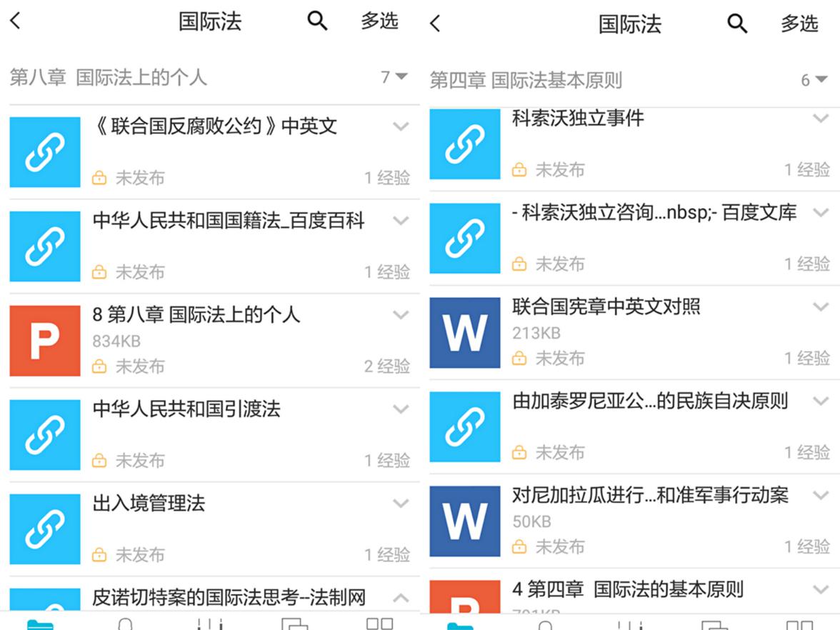Screen dimensions: 840x630
Task: Tap the Word icon for 对尼加拉瓜进行 document
Action: [465, 521]
